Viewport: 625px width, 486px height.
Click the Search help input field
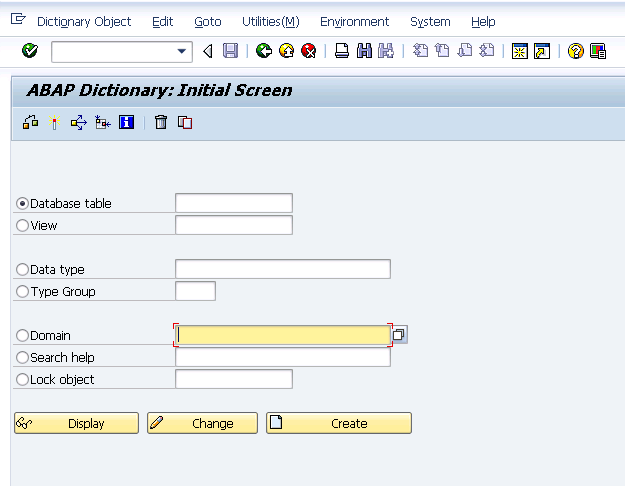[x=283, y=357]
